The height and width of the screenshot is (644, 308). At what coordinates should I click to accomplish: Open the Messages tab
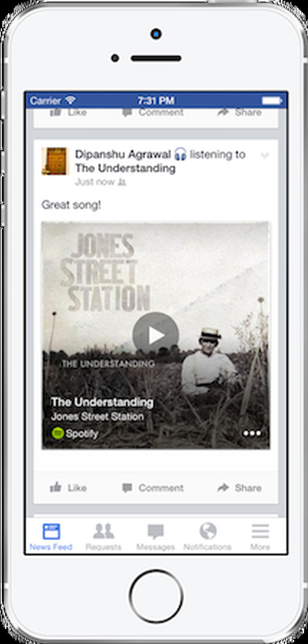point(156,537)
